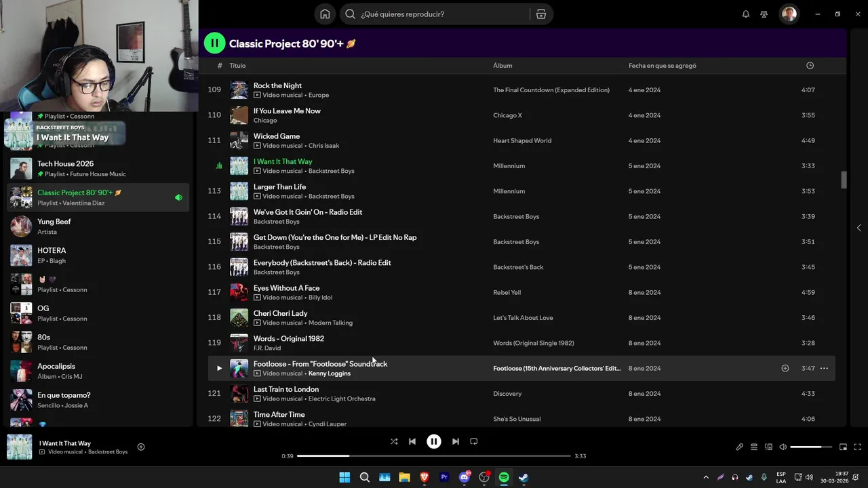Mute the Spotify volume speaker icon
Image resolution: width=868 pixels, height=488 pixels.
pyautogui.click(x=783, y=447)
